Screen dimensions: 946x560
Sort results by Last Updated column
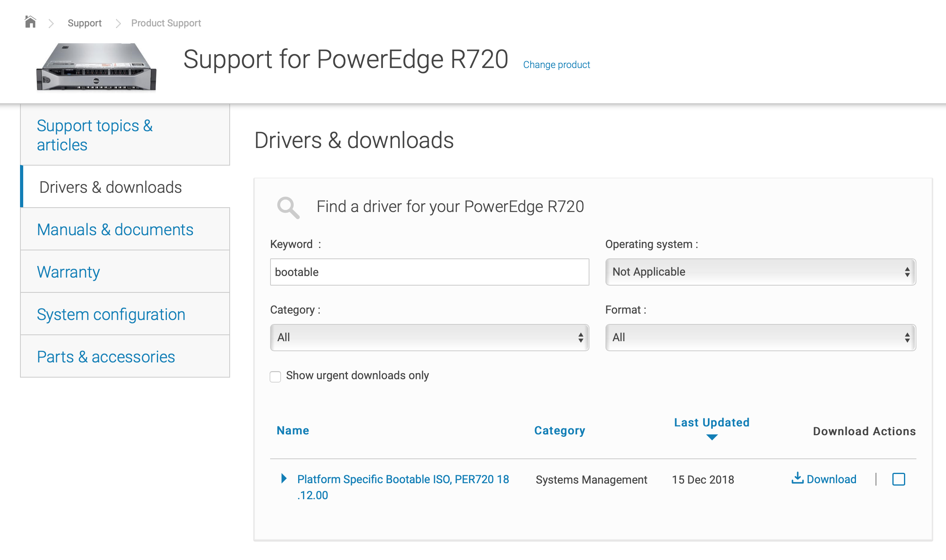click(x=712, y=422)
